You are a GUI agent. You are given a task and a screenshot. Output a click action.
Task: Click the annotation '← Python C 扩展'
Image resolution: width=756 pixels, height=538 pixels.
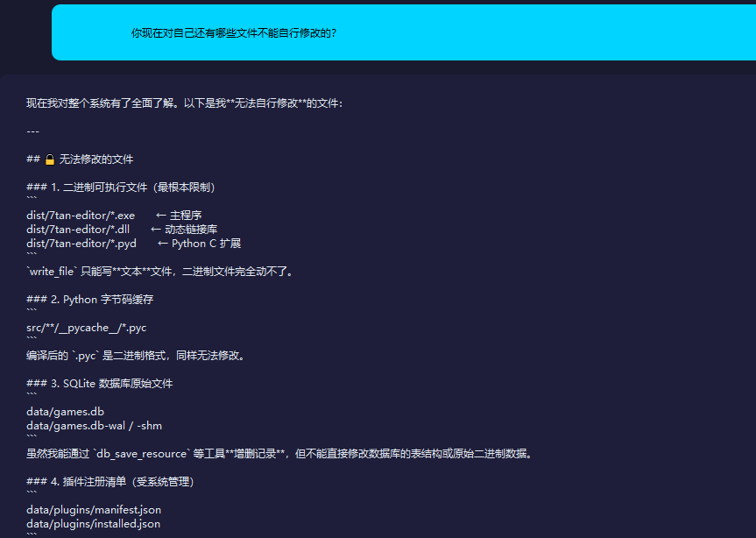click(199, 244)
